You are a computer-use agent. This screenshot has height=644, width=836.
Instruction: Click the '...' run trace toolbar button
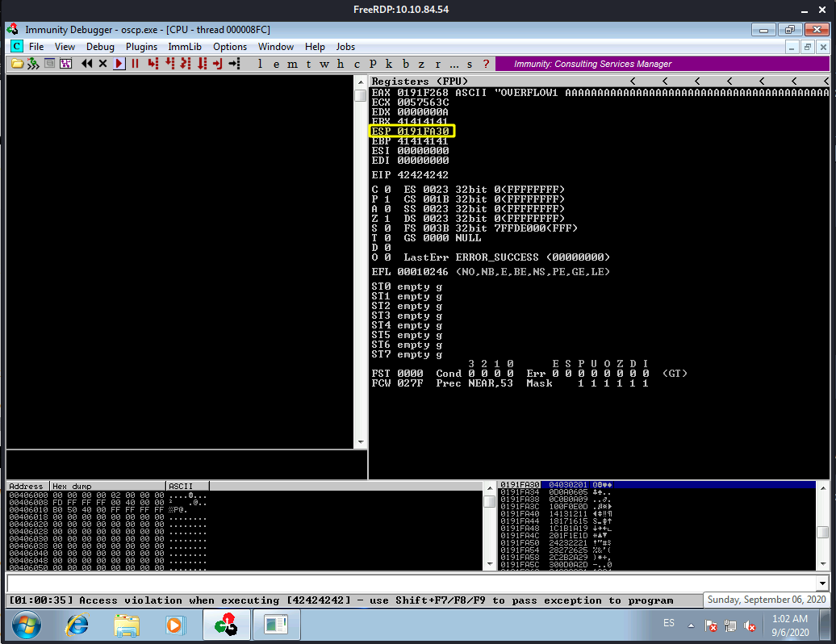pos(454,64)
